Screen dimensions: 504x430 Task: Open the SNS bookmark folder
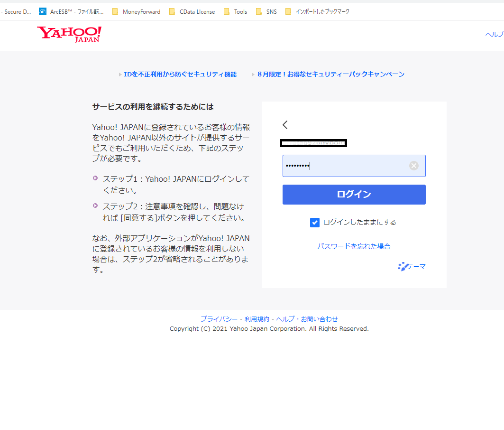[x=266, y=11]
